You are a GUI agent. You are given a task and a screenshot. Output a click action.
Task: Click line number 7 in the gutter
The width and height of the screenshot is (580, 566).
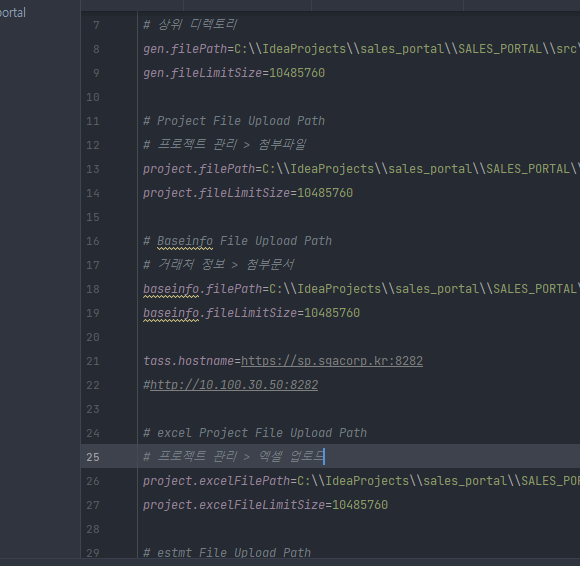pos(96,26)
